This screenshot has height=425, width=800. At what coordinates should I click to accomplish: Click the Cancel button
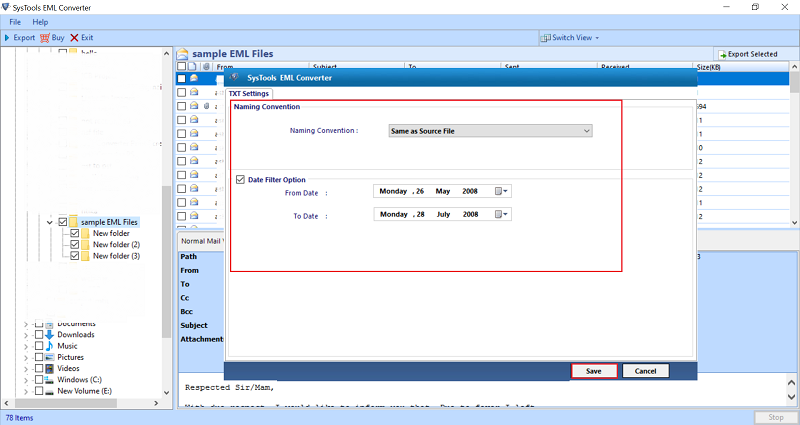(645, 371)
